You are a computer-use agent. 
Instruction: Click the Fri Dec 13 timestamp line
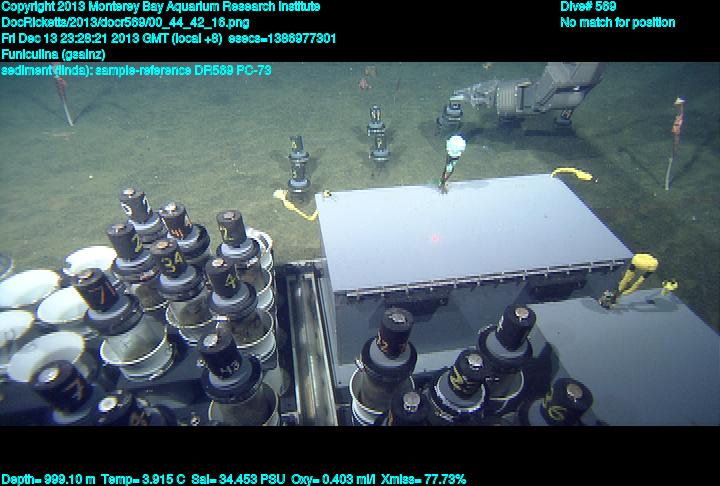tap(168, 38)
